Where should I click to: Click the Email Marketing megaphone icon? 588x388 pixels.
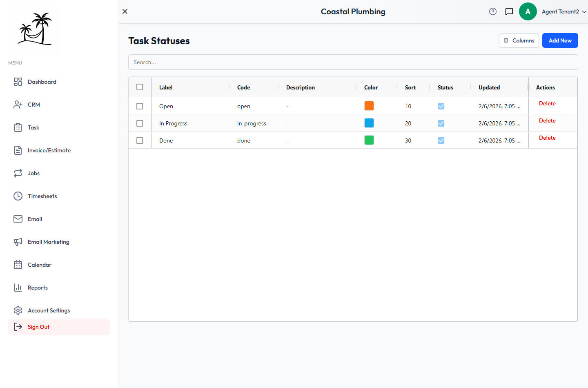[x=18, y=242]
